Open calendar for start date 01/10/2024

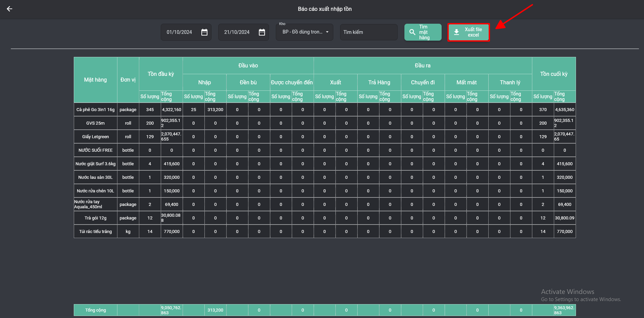coord(204,32)
